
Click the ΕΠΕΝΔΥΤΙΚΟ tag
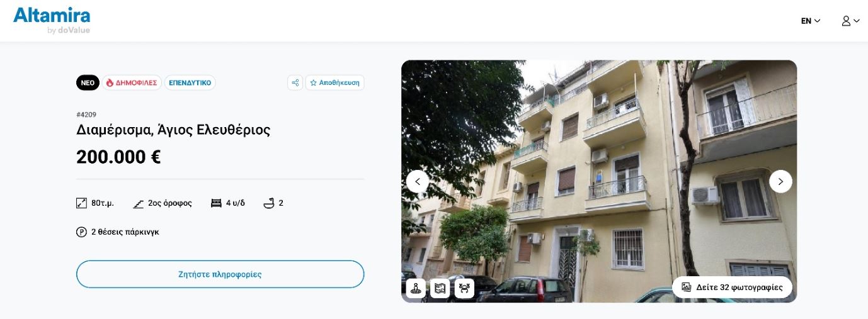tap(190, 82)
